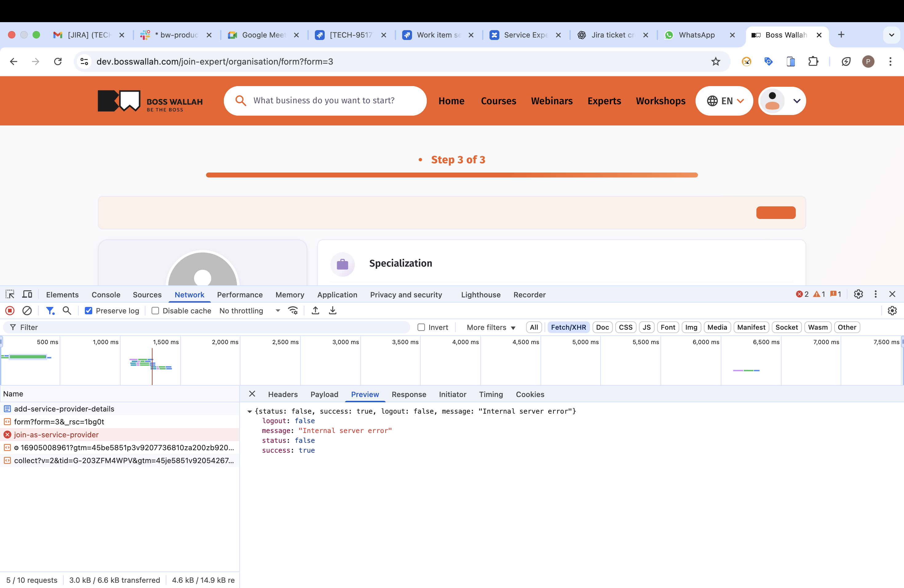Open the Sources panel
Viewport: 904px width, 588px height.
pyautogui.click(x=147, y=295)
